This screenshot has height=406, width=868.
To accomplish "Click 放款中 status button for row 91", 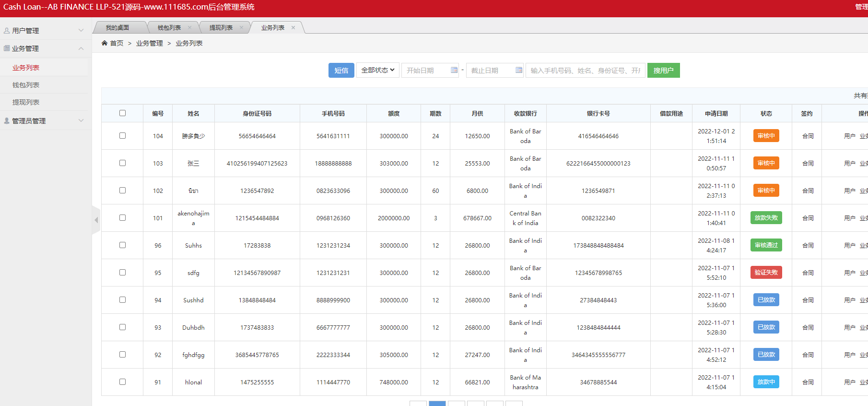I will click(766, 382).
